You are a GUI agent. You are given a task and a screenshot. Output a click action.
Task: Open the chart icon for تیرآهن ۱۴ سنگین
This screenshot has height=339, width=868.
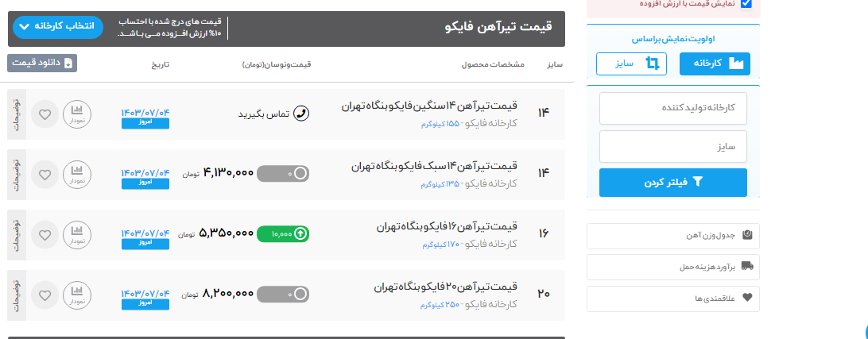click(77, 114)
